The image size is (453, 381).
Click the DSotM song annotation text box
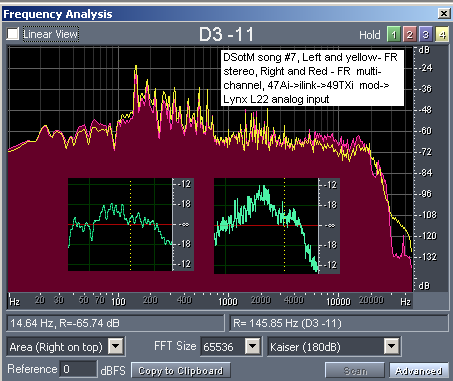(x=312, y=78)
